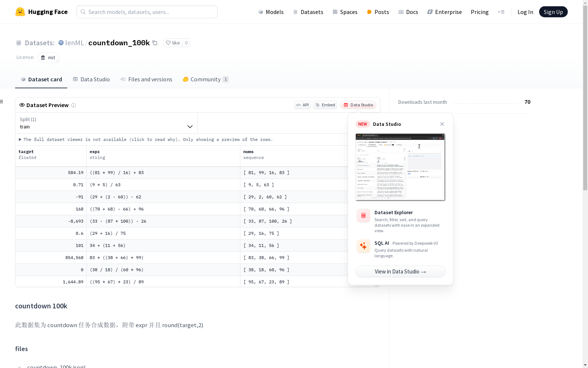Open Spaces in the top navigation

coord(345,12)
